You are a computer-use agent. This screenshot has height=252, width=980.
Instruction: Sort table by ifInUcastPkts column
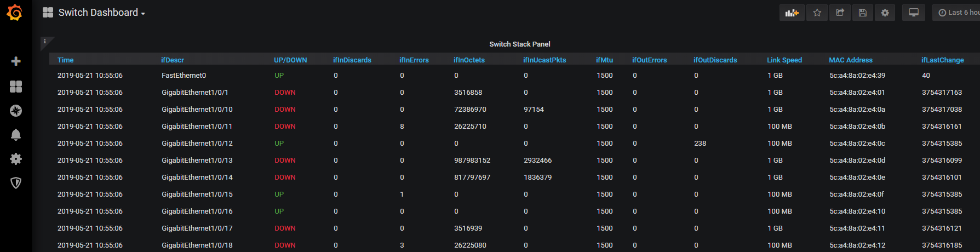click(545, 60)
